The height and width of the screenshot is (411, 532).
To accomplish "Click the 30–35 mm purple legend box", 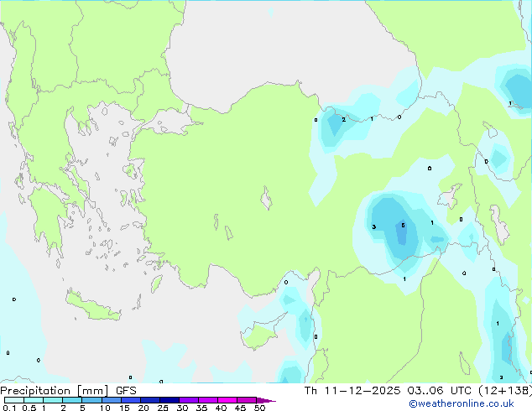I will (x=188, y=400).
